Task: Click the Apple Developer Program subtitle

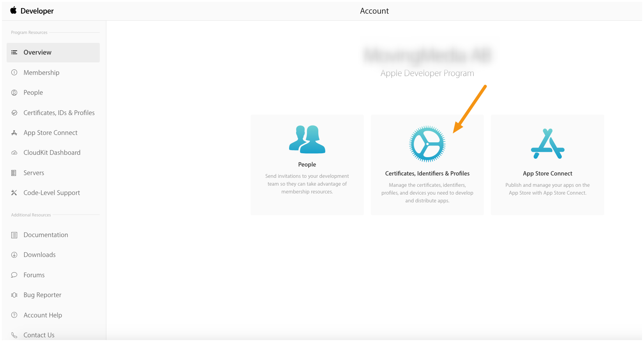Action: (x=427, y=73)
